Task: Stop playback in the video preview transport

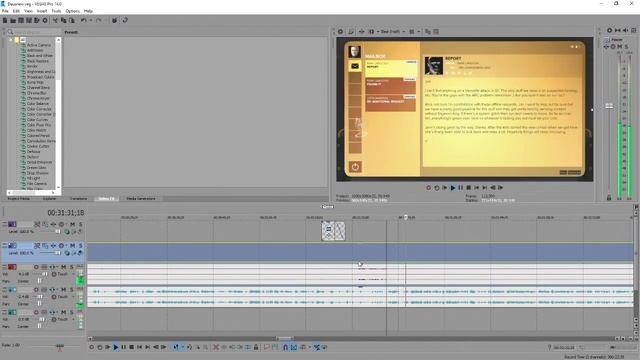Action: pos(469,188)
